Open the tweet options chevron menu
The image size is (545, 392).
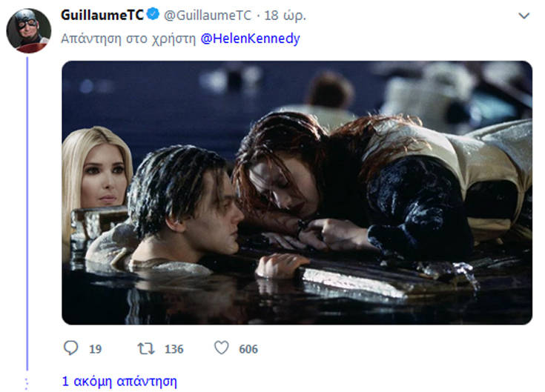coord(524,15)
